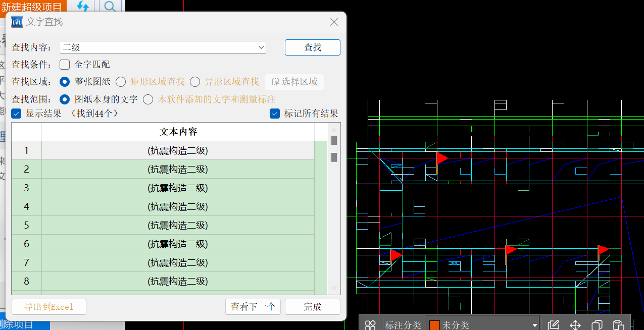Click the results list scroll up arrow
644x330 pixels.
click(334, 129)
